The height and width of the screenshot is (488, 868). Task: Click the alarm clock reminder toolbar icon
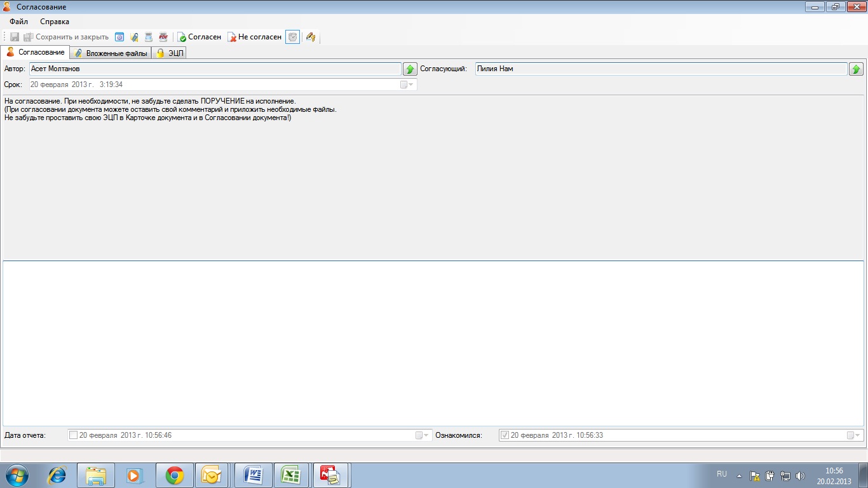(292, 37)
